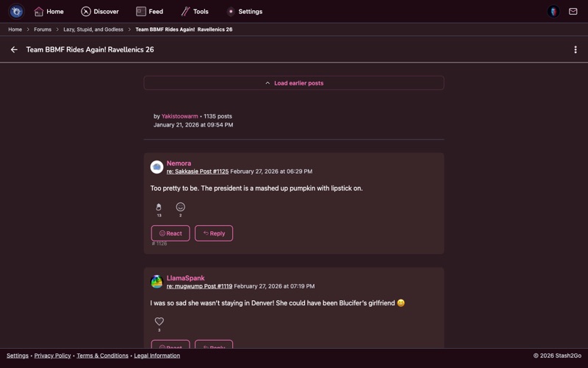Open Yakistoowarm's profile link
The image size is (588, 368).
(x=179, y=116)
